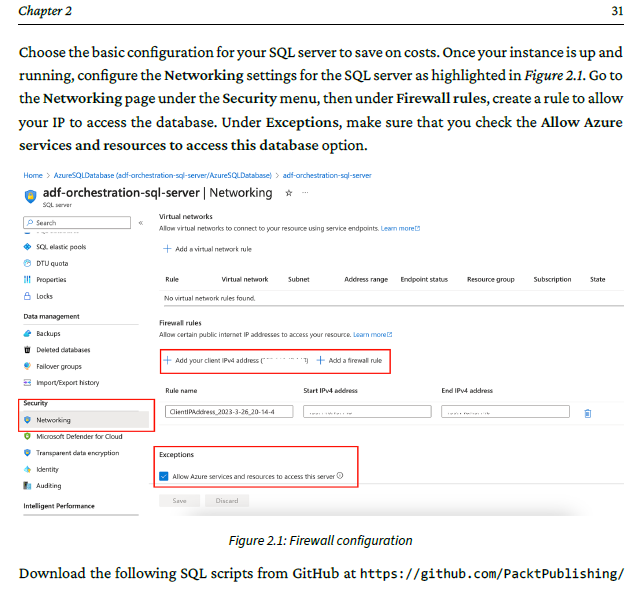Click the SQL elastic pools icon
Image resolution: width=643 pixels, height=591 pixels.
(27, 246)
